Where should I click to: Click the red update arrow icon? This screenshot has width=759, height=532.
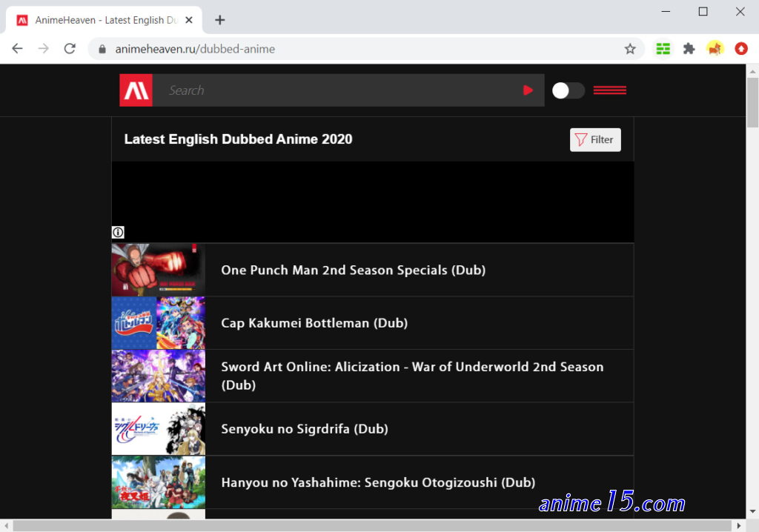[x=741, y=48]
